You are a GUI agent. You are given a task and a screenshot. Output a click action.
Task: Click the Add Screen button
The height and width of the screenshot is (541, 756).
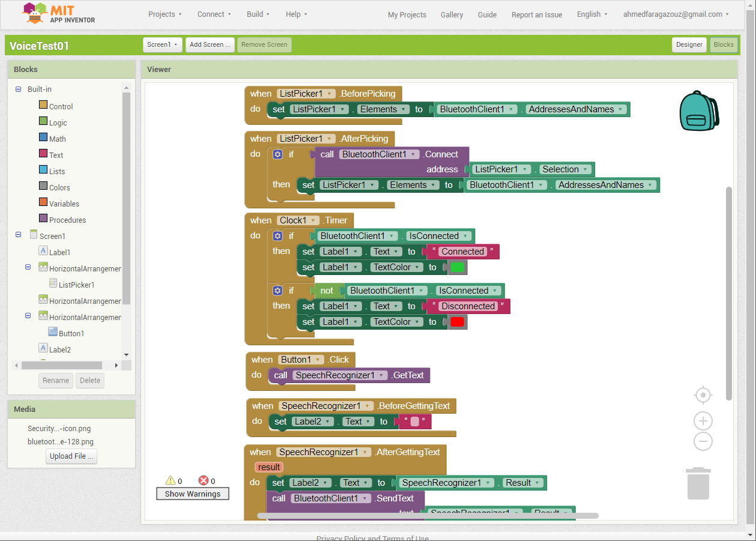point(210,44)
